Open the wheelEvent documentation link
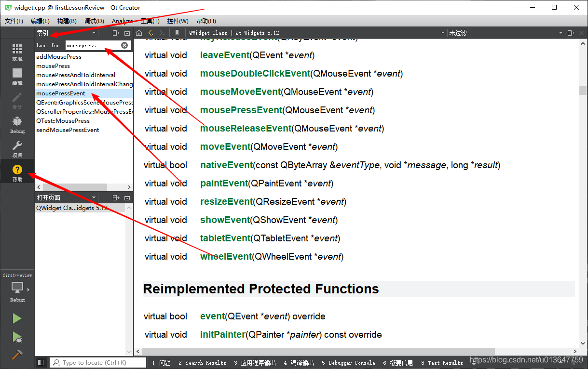 pyautogui.click(x=226, y=257)
